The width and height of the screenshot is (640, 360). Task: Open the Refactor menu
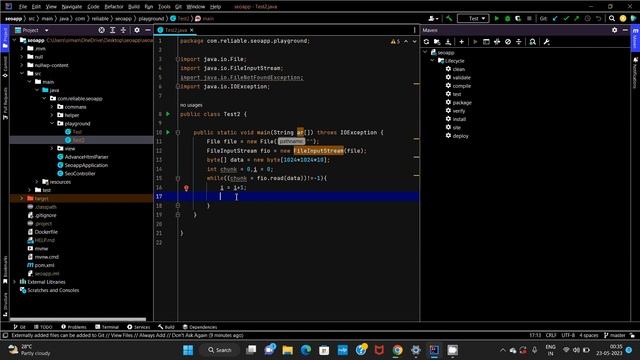[114, 7]
